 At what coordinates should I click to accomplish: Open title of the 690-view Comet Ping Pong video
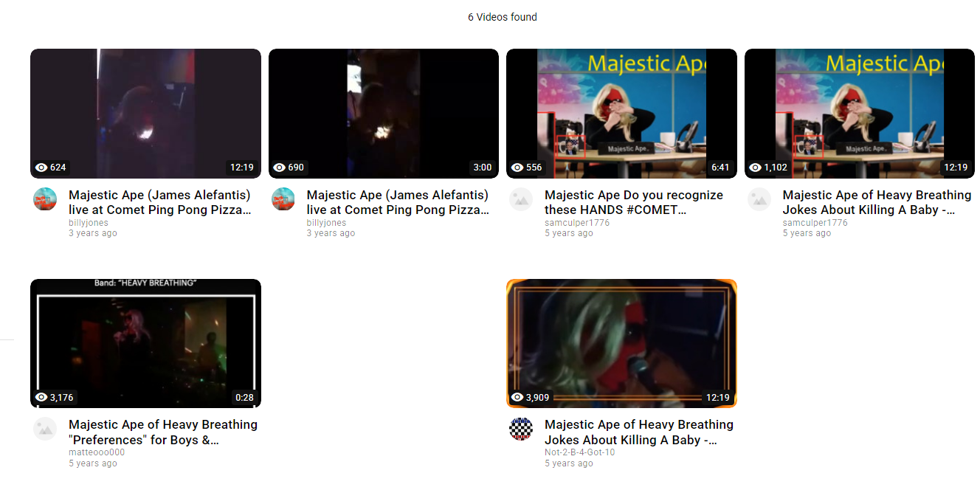point(398,202)
